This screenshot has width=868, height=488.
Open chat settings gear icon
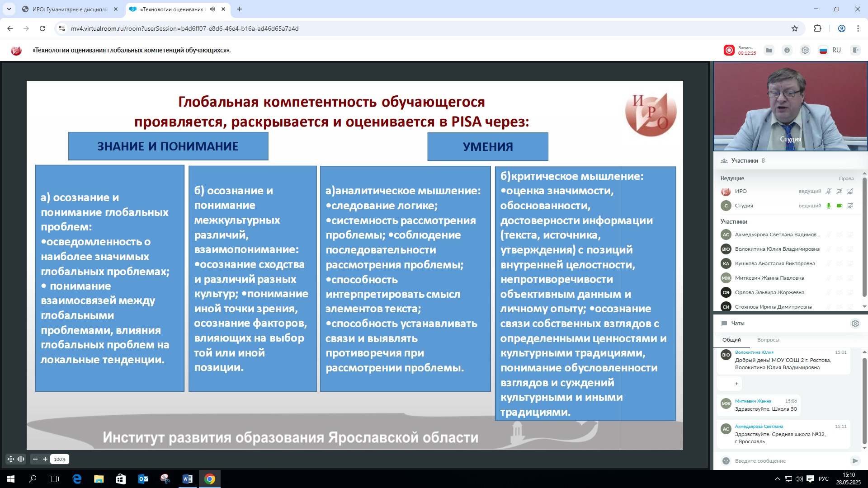(855, 324)
